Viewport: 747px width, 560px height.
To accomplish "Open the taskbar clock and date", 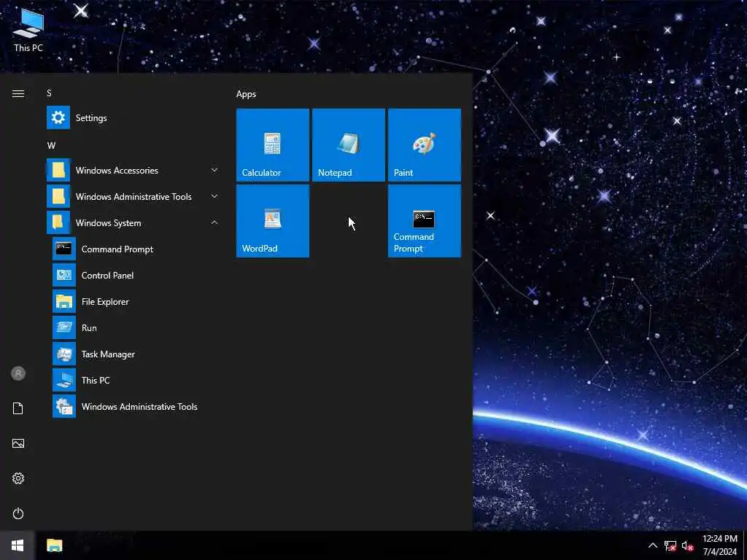I will pos(720,545).
